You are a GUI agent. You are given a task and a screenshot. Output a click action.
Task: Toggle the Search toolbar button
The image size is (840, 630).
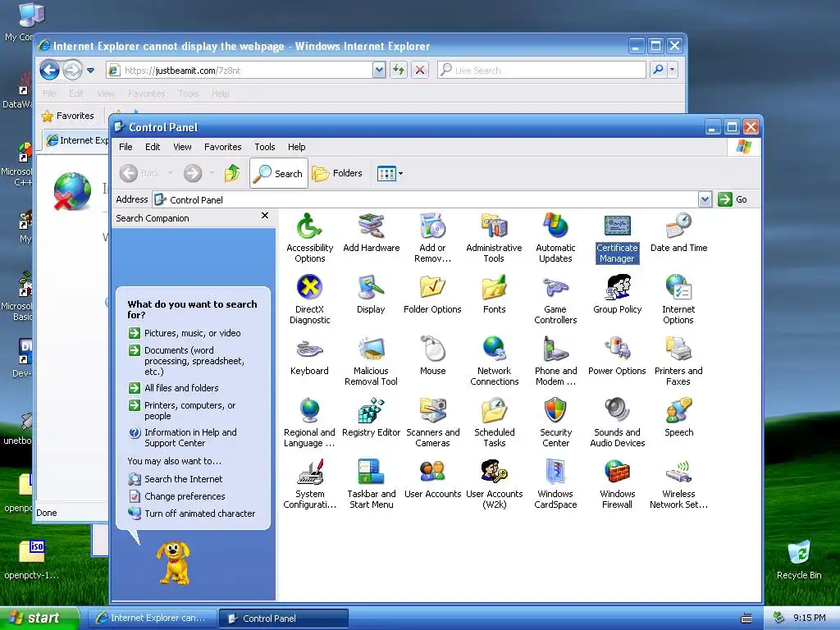[x=279, y=173]
